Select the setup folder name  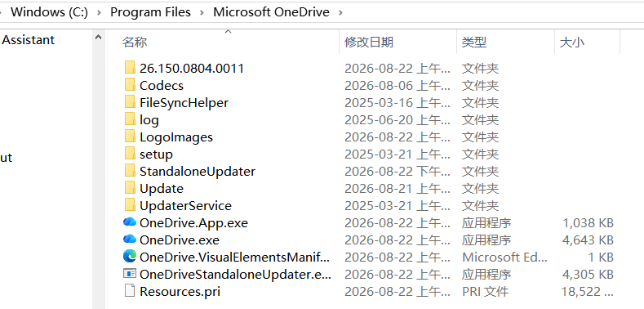click(156, 154)
